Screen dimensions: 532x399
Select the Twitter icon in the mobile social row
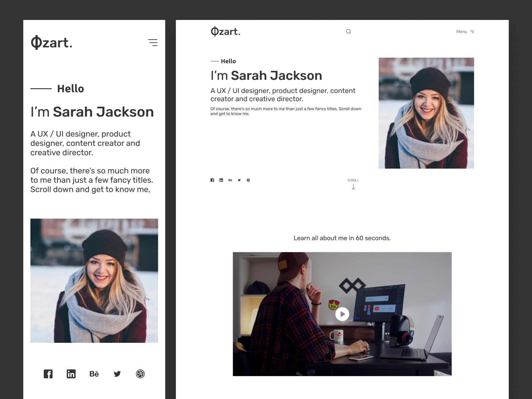117,374
